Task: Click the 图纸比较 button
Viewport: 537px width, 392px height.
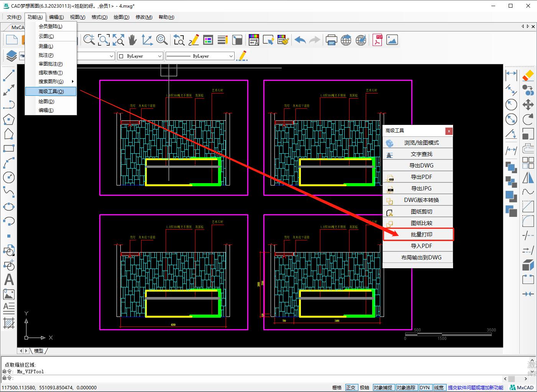Action: point(418,223)
